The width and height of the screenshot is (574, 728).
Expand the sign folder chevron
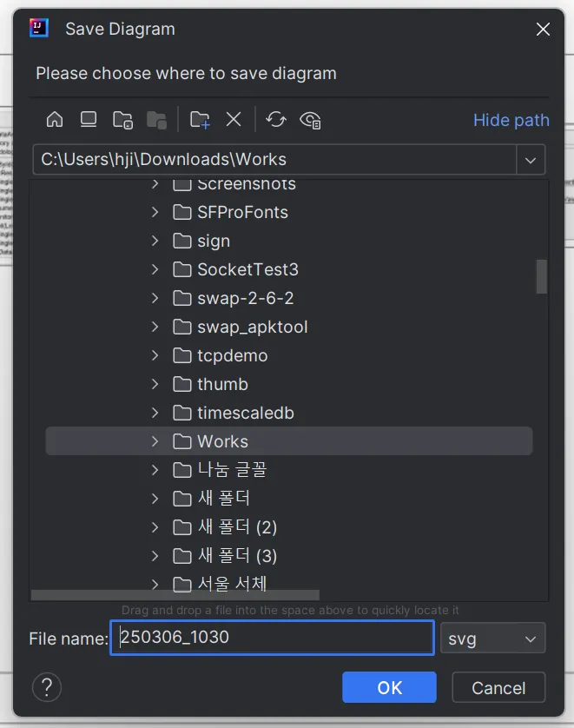coord(155,241)
